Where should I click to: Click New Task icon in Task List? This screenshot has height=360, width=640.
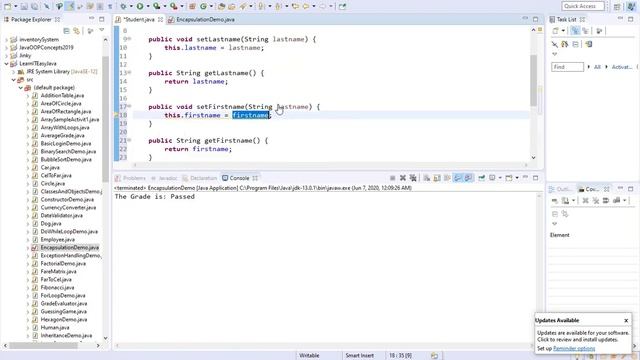[x=556, y=31]
